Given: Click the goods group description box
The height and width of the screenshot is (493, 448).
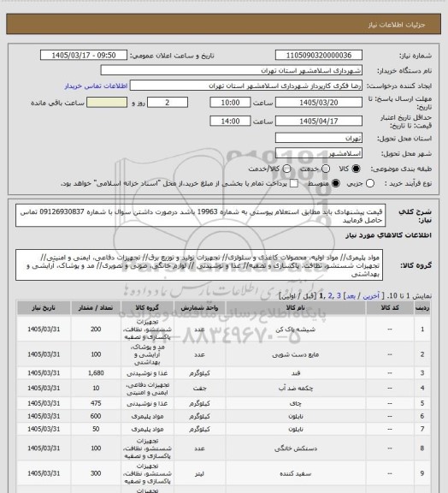Looking at the screenshot, I should click(199, 265).
